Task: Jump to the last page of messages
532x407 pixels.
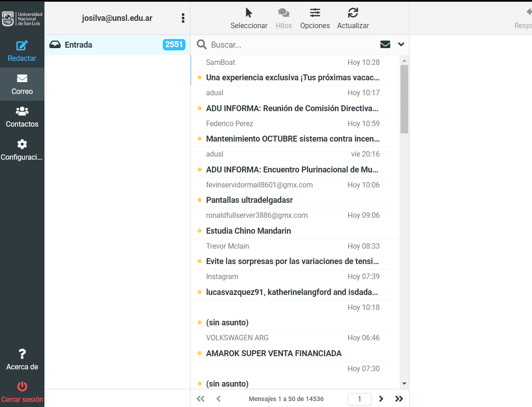Action: pos(399,398)
